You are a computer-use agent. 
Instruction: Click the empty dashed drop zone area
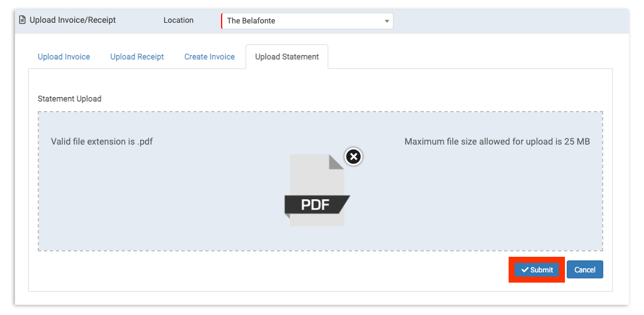pos(150,204)
